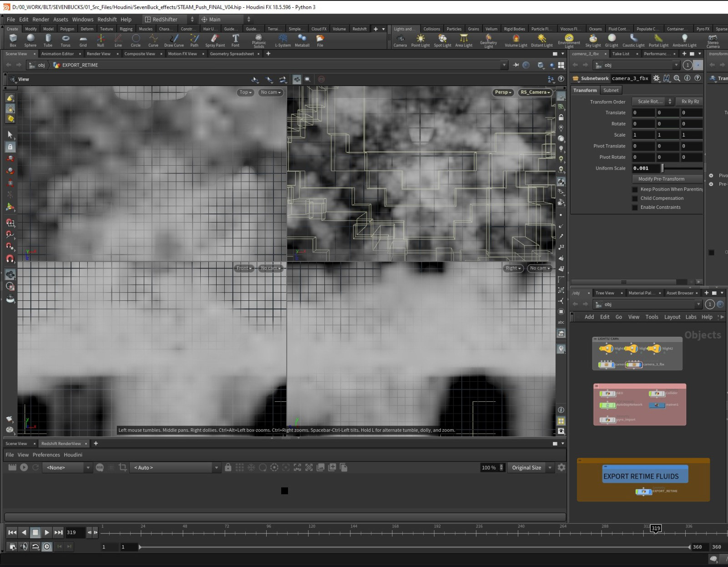The image size is (728, 567).
Task: Jump to the last frame
Action: tap(58, 532)
